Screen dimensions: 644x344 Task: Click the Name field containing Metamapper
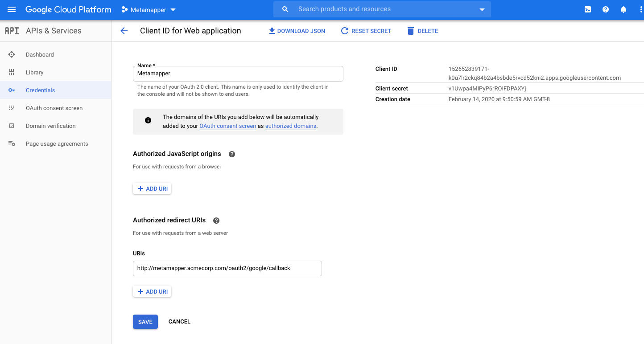[x=238, y=74]
